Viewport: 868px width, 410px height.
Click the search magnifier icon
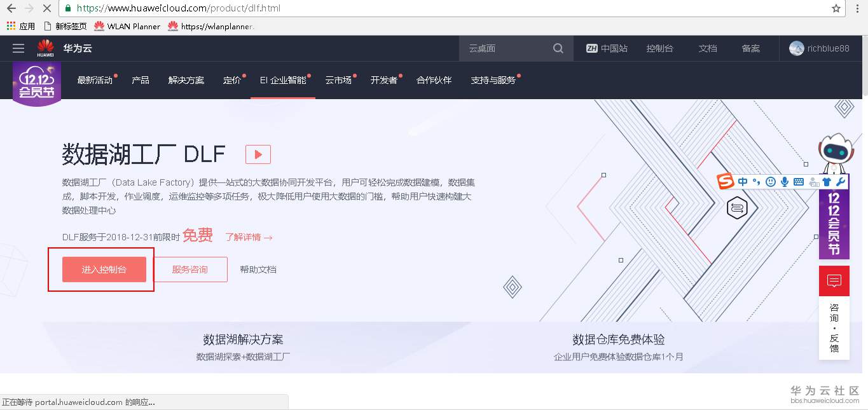(x=558, y=48)
